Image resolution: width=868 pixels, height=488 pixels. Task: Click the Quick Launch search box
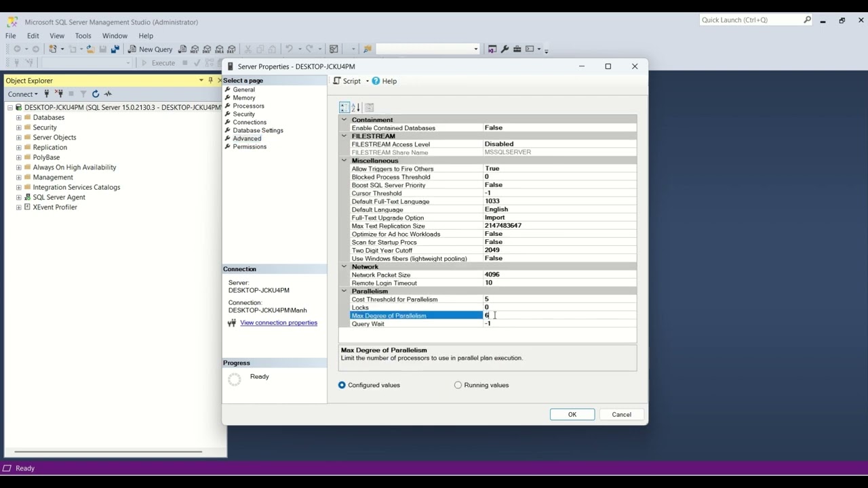tap(751, 20)
